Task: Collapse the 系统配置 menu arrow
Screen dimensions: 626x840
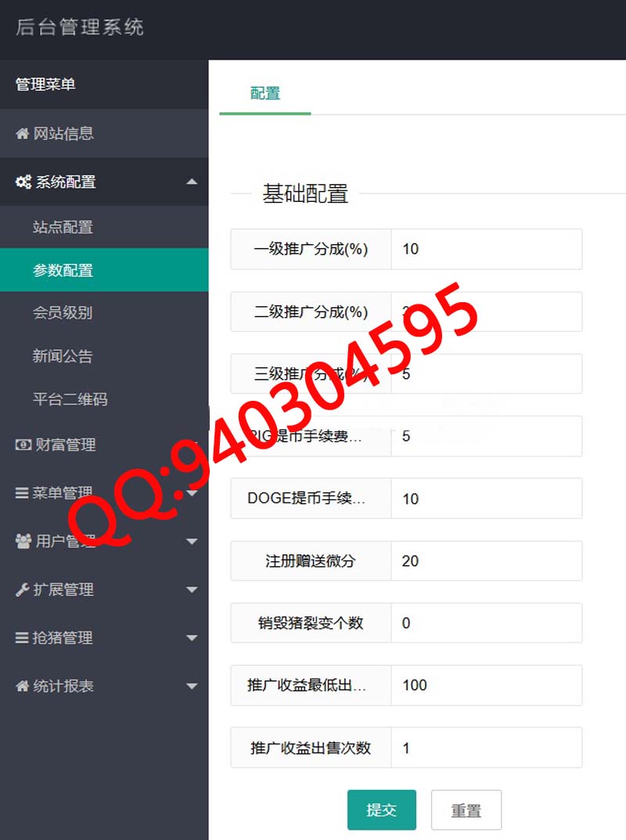Action: tap(192, 182)
